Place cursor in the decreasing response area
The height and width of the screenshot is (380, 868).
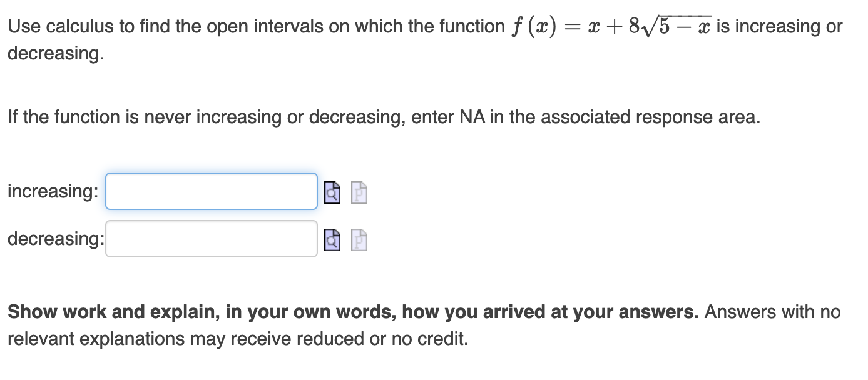211,238
